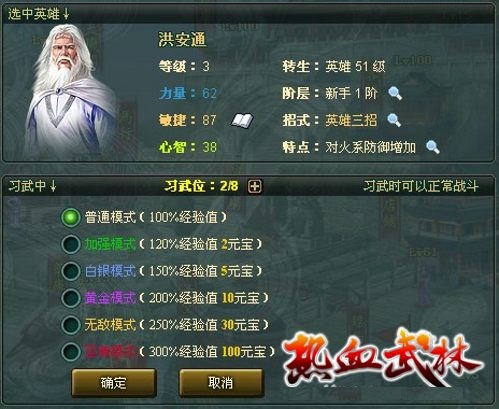Viewport: 499px width, 409px height.
Task: Click the magnifier beside 招式 英雄三招
Action: coord(394,120)
